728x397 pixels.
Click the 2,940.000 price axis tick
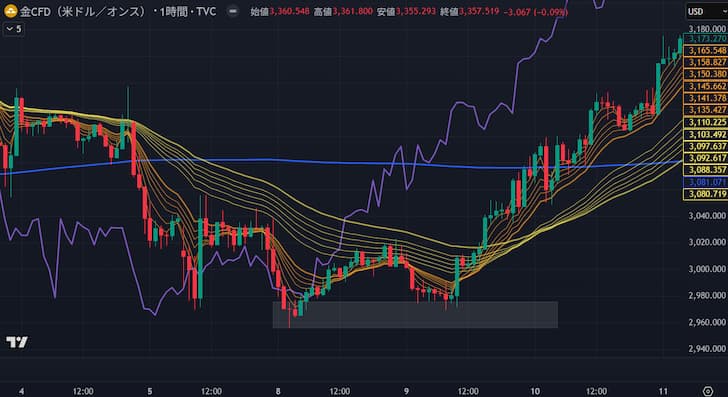[x=707, y=349]
